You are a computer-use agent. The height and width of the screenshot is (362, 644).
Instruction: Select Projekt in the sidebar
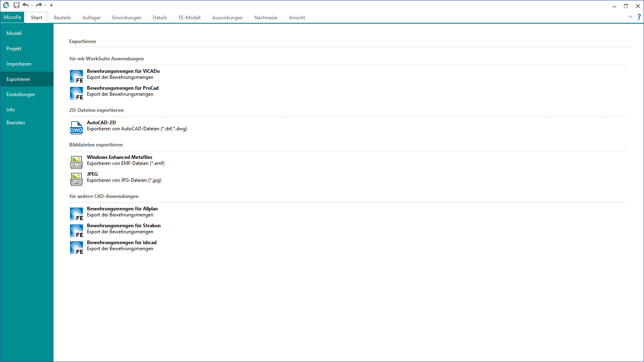(x=27, y=49)
